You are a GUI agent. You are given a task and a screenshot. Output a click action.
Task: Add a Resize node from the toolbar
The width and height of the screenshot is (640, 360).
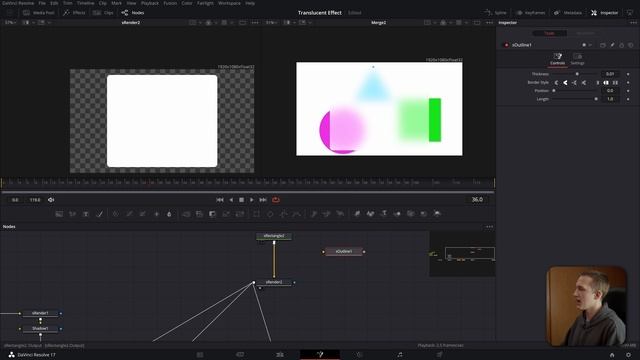226,214
